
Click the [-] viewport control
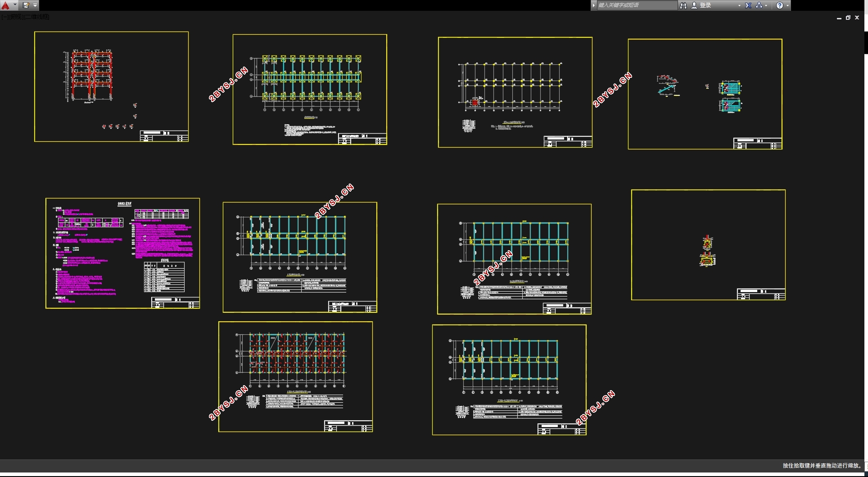click(x=4, y=17)
